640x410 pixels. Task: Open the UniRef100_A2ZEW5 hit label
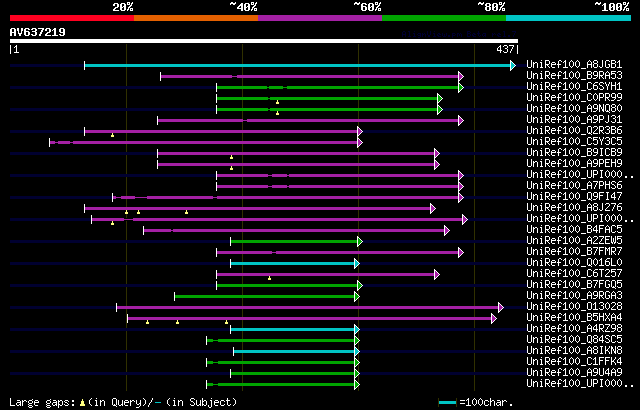574,241
